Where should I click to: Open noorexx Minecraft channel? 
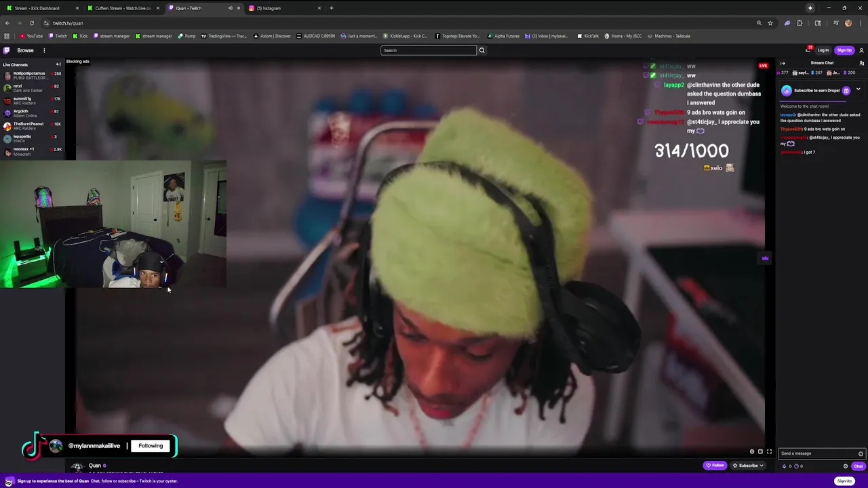tap(32, 151)
